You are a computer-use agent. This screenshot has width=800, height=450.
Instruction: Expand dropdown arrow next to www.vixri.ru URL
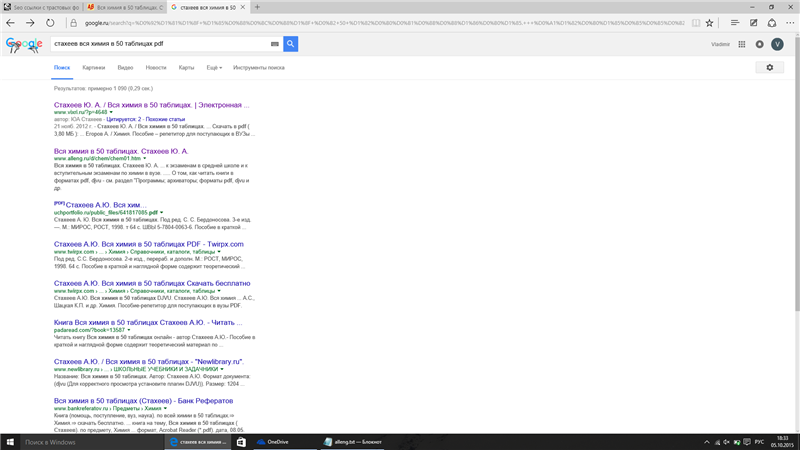coord(111,112)
